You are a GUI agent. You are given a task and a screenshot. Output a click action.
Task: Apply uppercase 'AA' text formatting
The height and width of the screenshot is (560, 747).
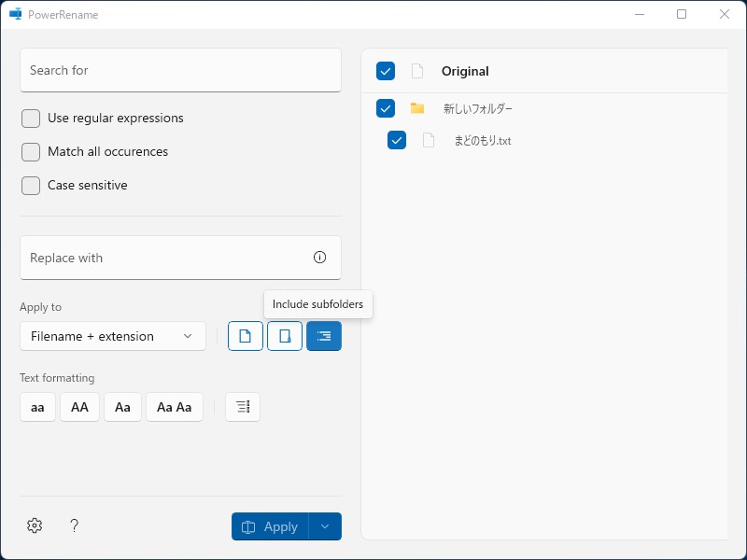(79, 407)
